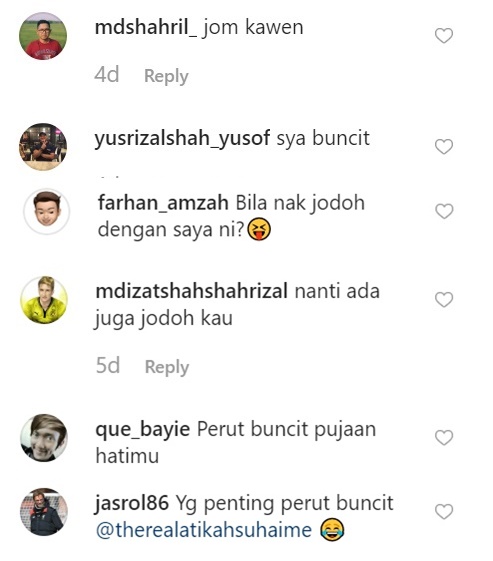Image resolution: width=493 pixels, height=561 pixels.
Task: Open the yellow jersey avatar of mdizatshahshahrizal
Action: [x=44, y=300]
